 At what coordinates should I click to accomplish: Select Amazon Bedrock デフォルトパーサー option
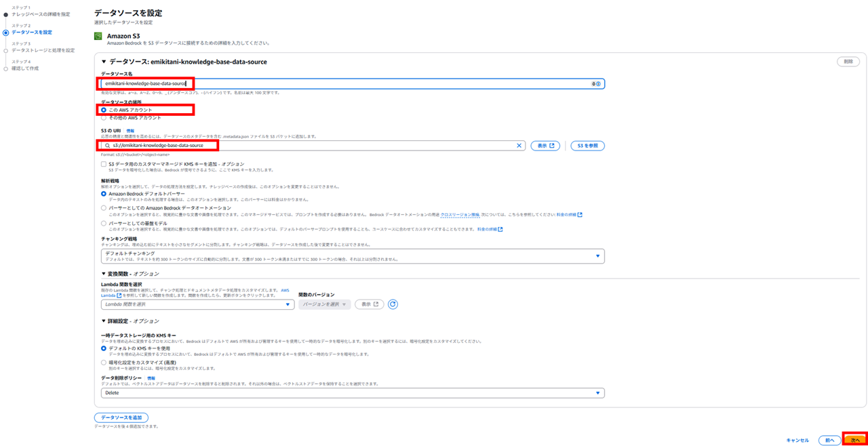104,194
